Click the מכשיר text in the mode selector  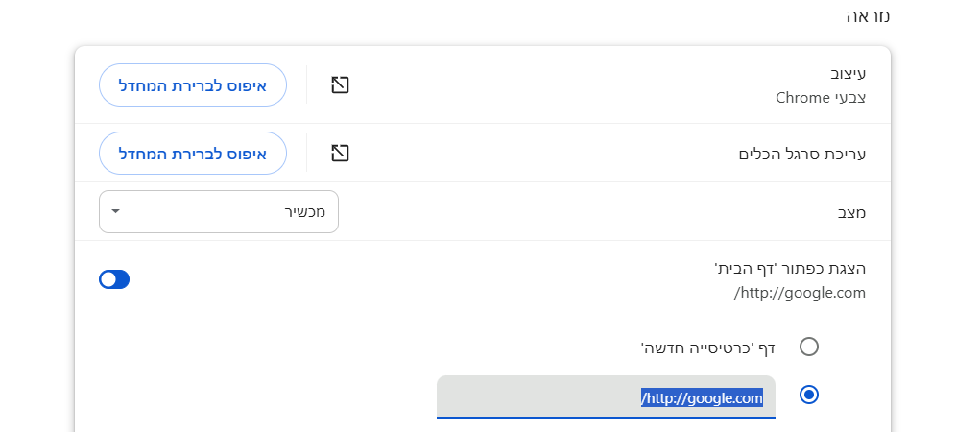(305, 212)
